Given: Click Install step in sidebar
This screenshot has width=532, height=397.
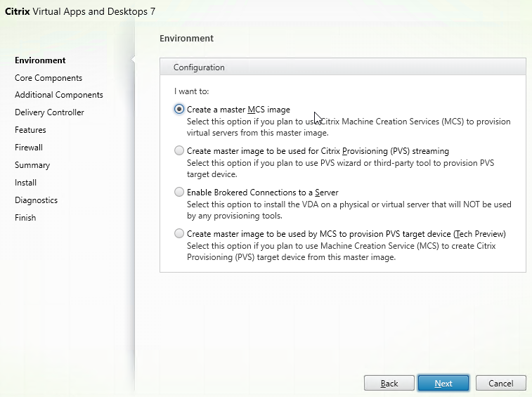Looking at the screenshot, I should coord(25,183).
